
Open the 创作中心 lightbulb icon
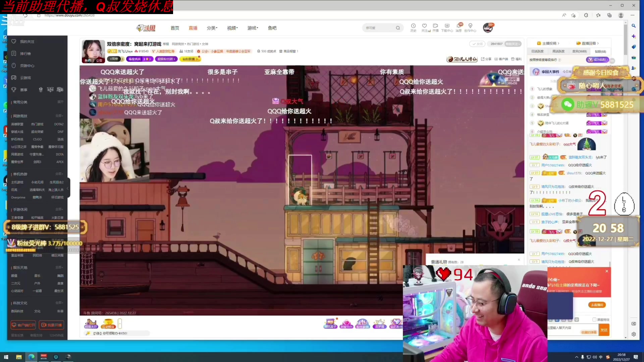tap(470, 26)
